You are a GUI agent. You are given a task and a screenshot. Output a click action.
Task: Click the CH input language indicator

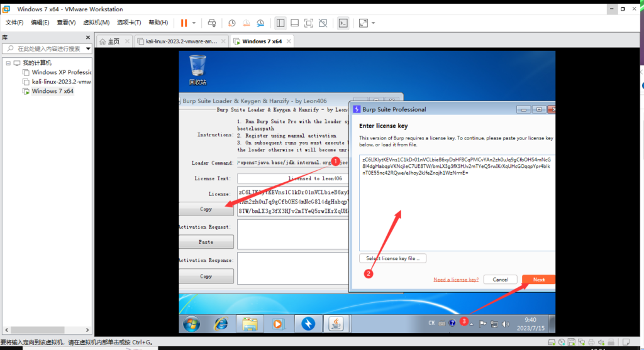point(431,324)
